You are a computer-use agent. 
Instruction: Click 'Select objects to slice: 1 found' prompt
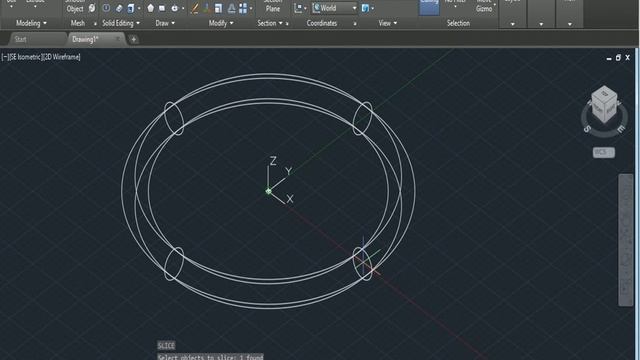pyautogui.click(x=210, y=357)
